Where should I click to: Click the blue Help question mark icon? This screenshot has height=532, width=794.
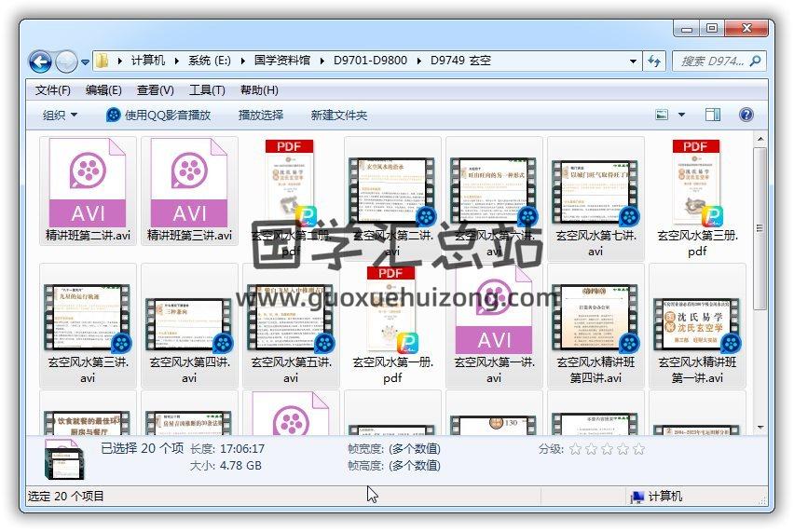tap(746, 115)
